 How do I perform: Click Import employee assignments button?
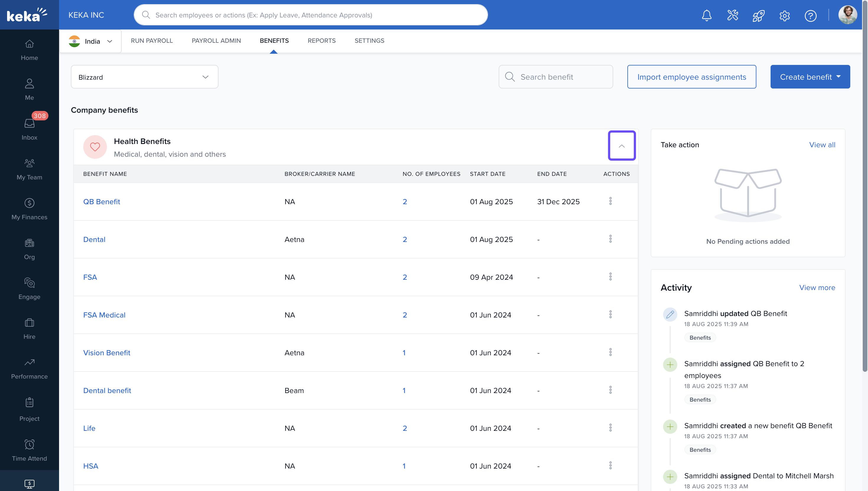coord(691,77)
